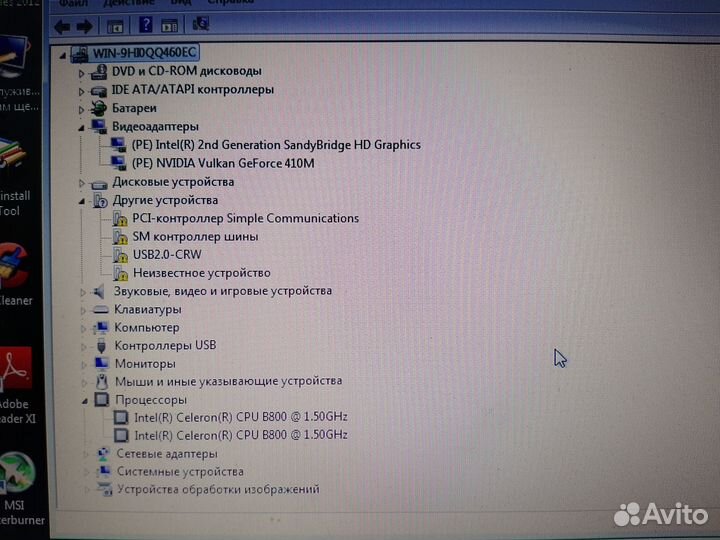
Task: Expand the Клавиатуры category arrow
Action: pyautogui.click(x=83, y=311)
